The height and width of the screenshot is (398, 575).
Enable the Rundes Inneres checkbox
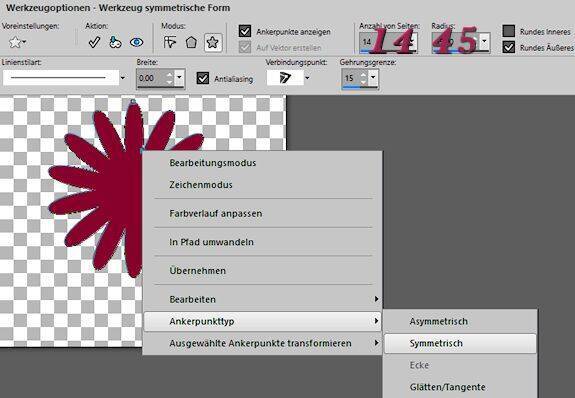[509, 31]
